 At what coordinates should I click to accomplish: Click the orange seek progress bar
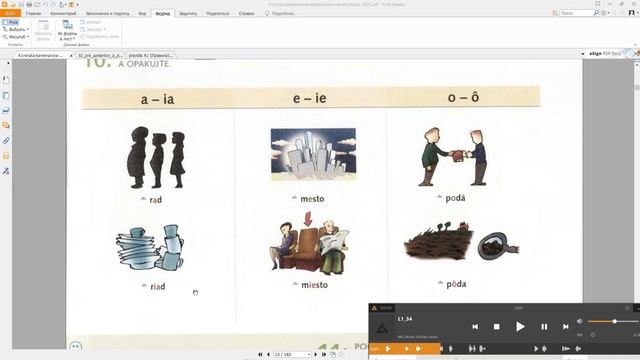[x=405, y=349]
